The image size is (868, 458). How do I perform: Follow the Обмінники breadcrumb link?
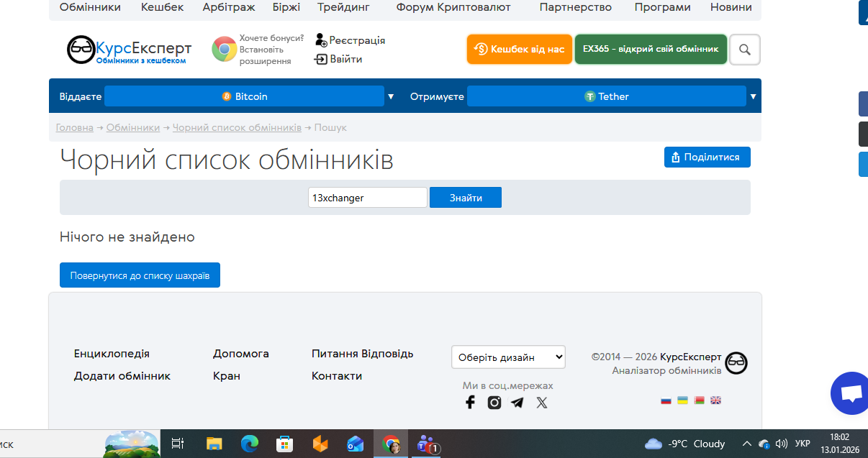coord(133,127)
